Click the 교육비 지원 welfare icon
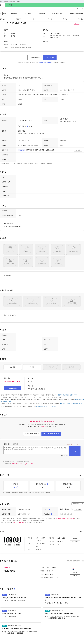 coord(58,249)
